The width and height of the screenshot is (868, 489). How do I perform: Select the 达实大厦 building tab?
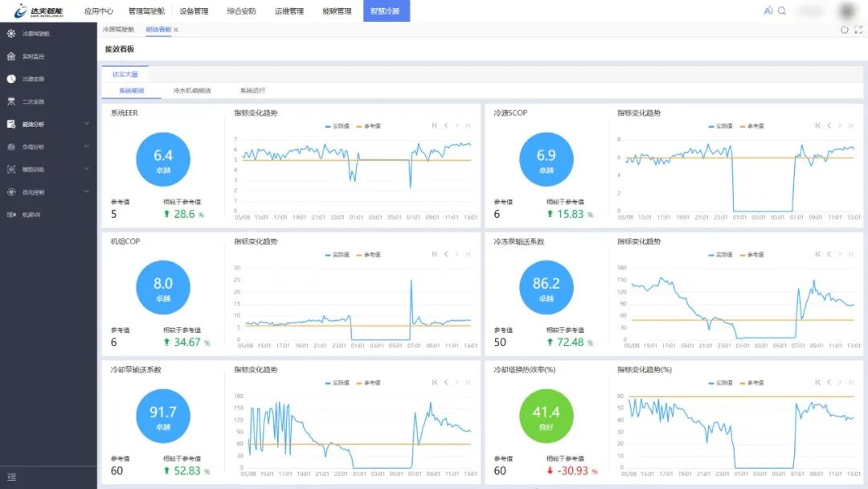pyautogui.click(x=125, y=73)
